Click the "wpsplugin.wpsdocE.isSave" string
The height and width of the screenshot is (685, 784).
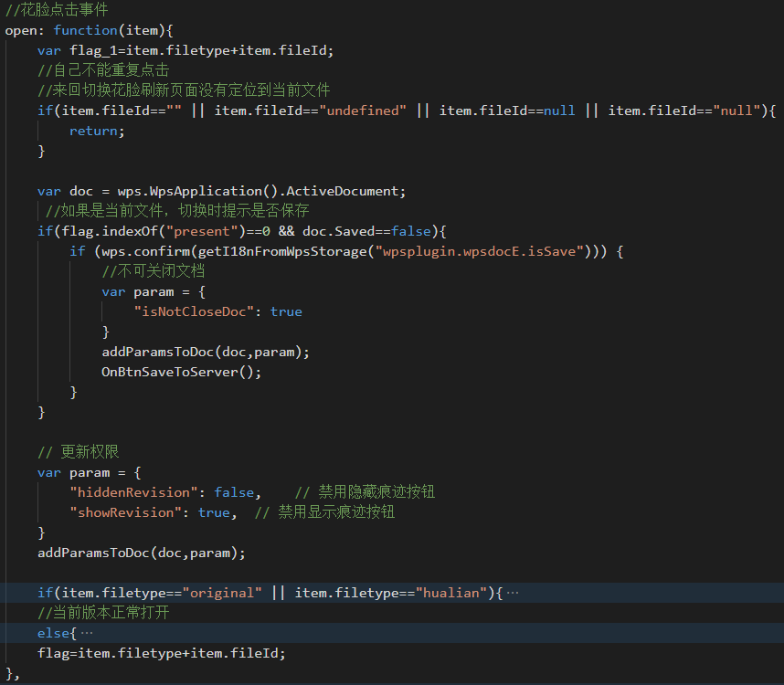coord(479,251)
